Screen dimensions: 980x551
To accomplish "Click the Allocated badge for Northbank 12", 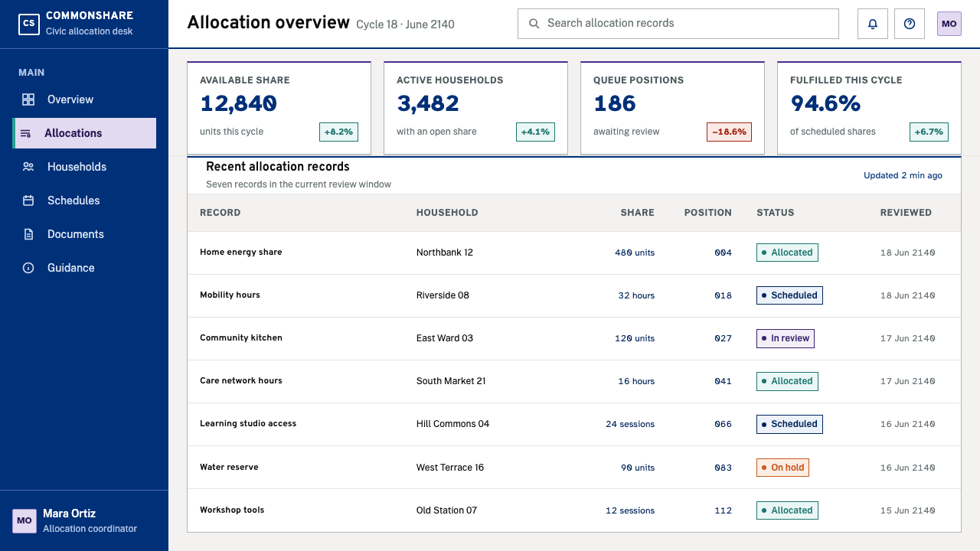I will (787, 253).
